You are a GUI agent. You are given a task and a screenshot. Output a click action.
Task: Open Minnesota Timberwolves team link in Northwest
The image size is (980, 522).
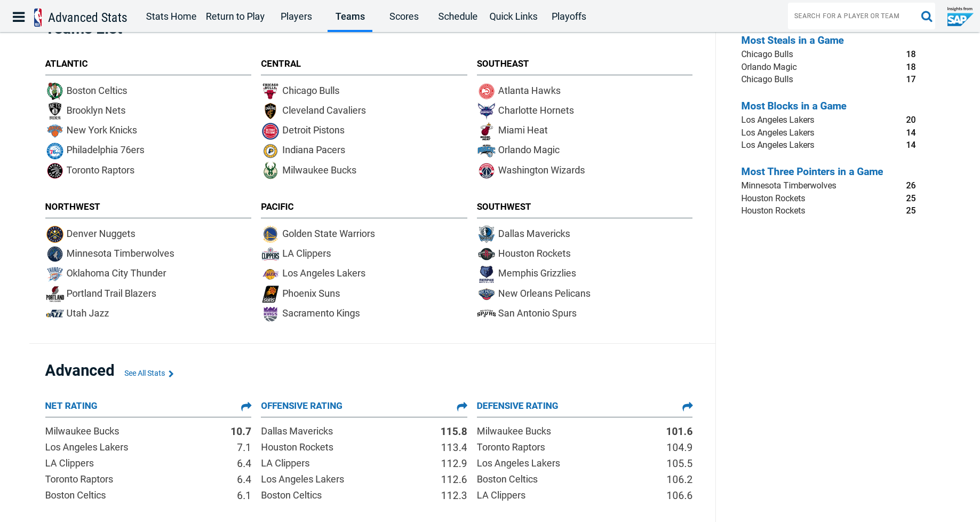click(x=120, y=254)
